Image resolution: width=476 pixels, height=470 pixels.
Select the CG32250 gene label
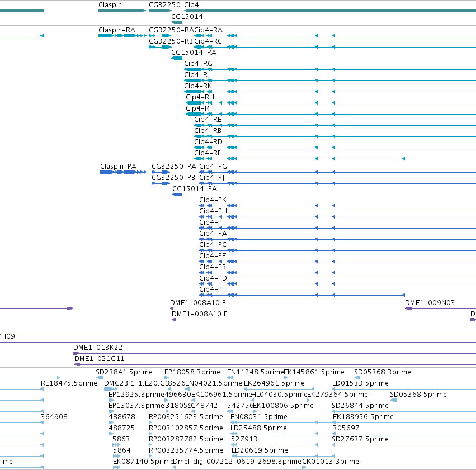click(164, 5)
